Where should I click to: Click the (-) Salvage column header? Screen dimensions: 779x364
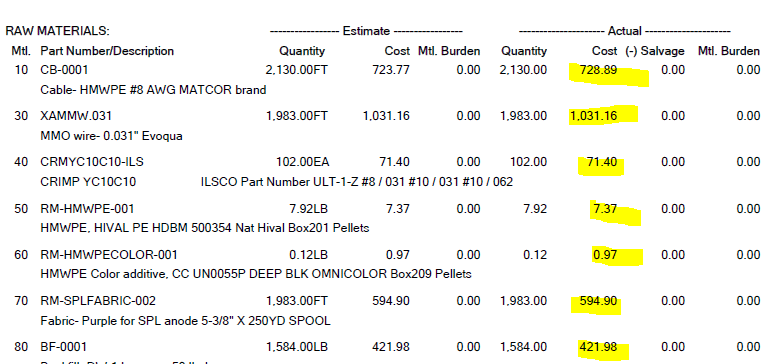point(654,51)
